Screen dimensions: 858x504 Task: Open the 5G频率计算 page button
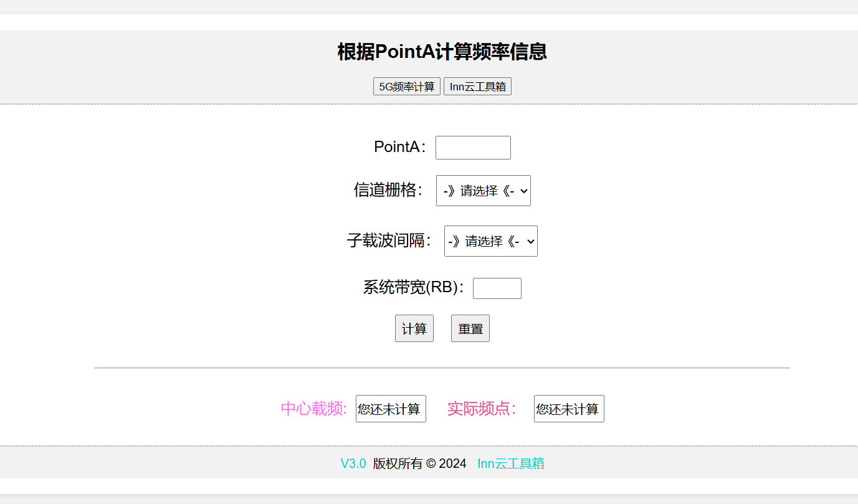coord(407,87)
